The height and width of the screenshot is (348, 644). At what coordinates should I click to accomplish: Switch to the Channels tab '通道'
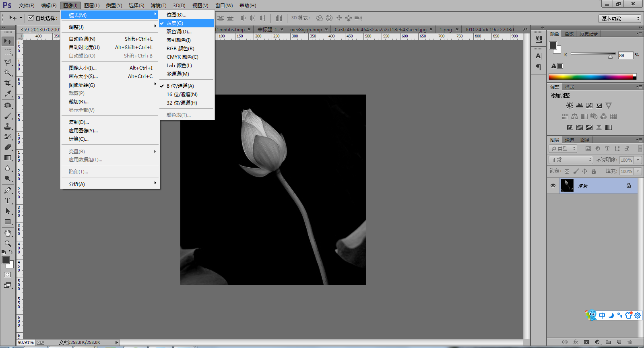click(569, 140)
